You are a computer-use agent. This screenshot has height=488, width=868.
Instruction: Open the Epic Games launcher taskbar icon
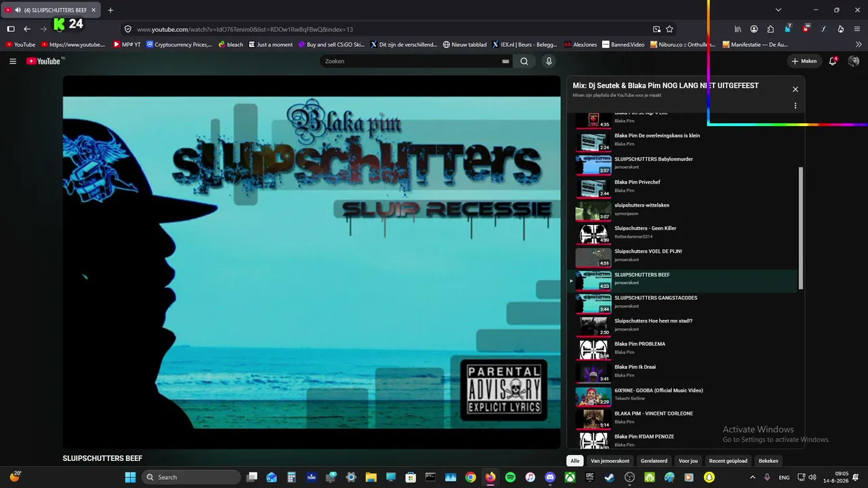[x=590, y=477]
